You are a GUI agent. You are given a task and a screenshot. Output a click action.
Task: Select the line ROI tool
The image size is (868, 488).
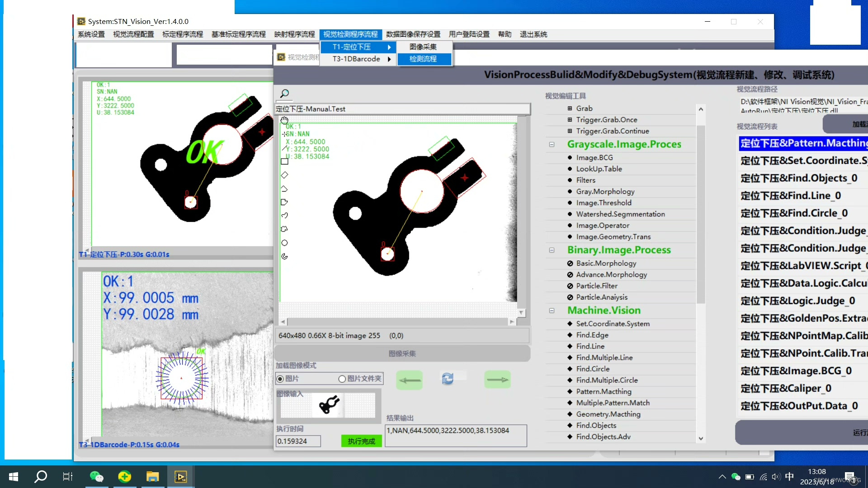(x=284, y=147)
